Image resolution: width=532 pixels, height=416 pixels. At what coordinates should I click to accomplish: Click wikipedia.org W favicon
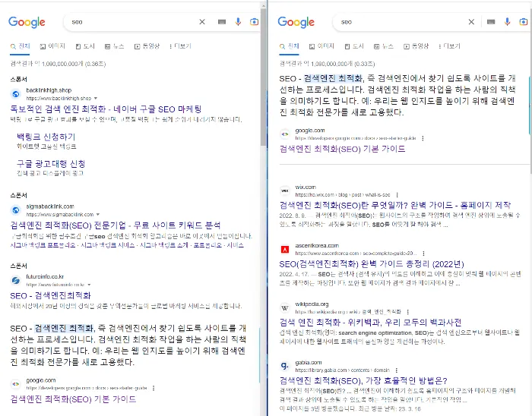pyautogui.click(x=285, y=308)
